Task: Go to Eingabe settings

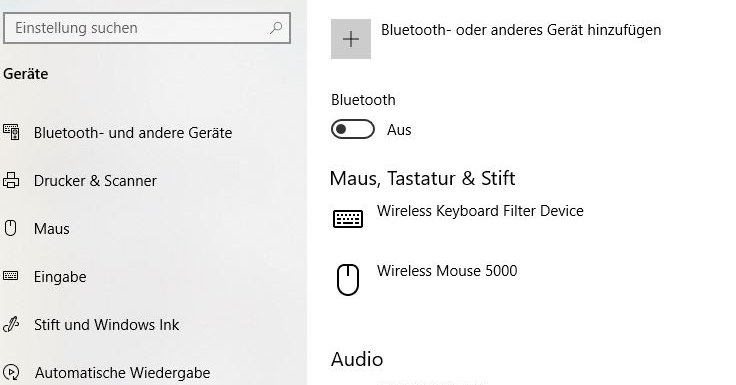Action: click(60, 277)
